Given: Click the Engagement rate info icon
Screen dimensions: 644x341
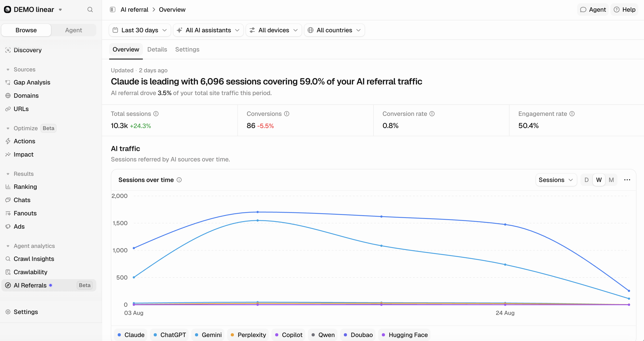Looking at the screenshot, I should coord(572,114).
